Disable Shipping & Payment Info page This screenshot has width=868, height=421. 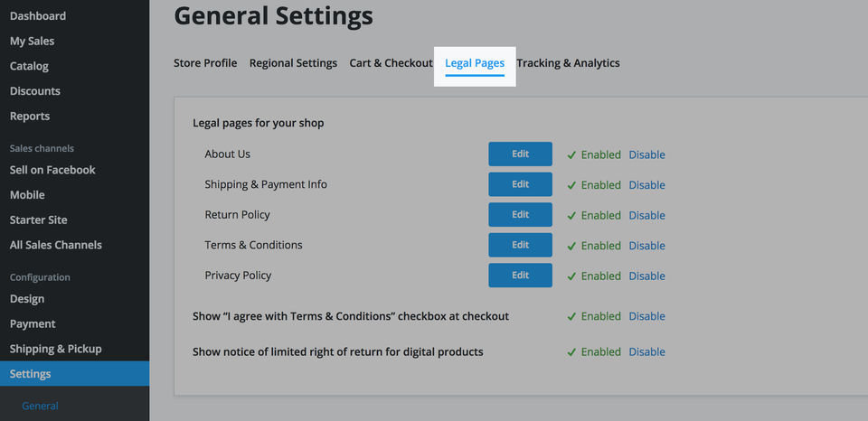click(x=646, y=185)
